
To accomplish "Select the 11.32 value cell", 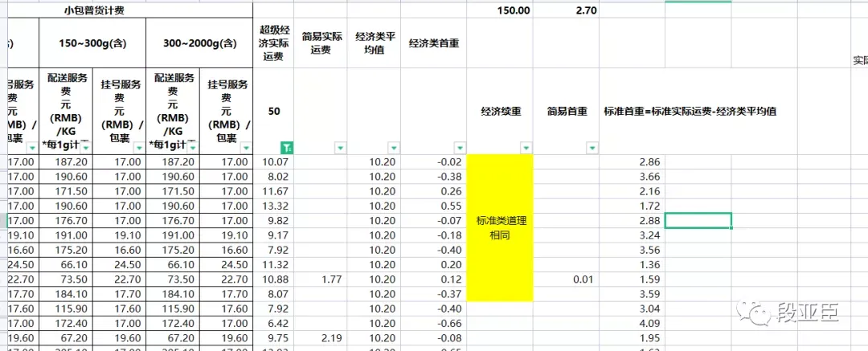I will point(273,264).
